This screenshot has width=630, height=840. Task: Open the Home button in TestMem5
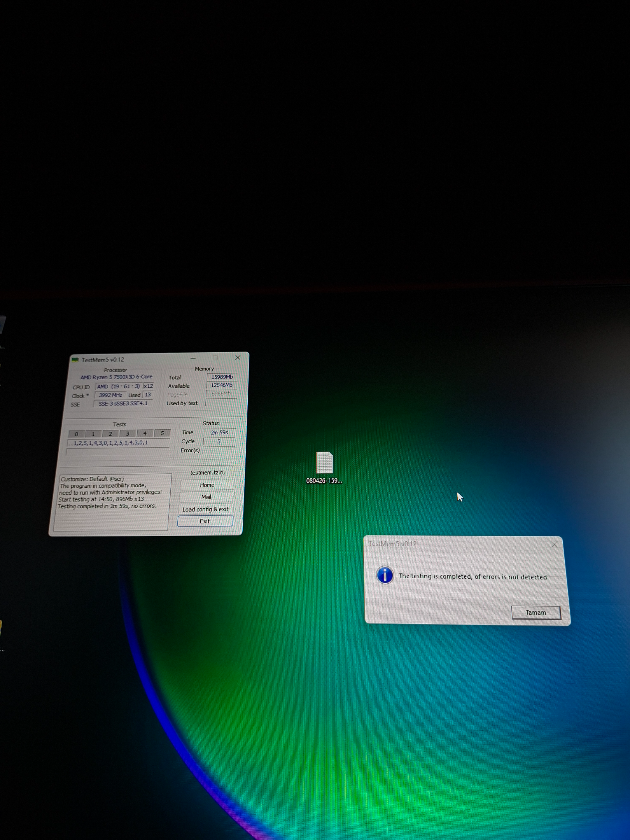click(x=207, y=485)
